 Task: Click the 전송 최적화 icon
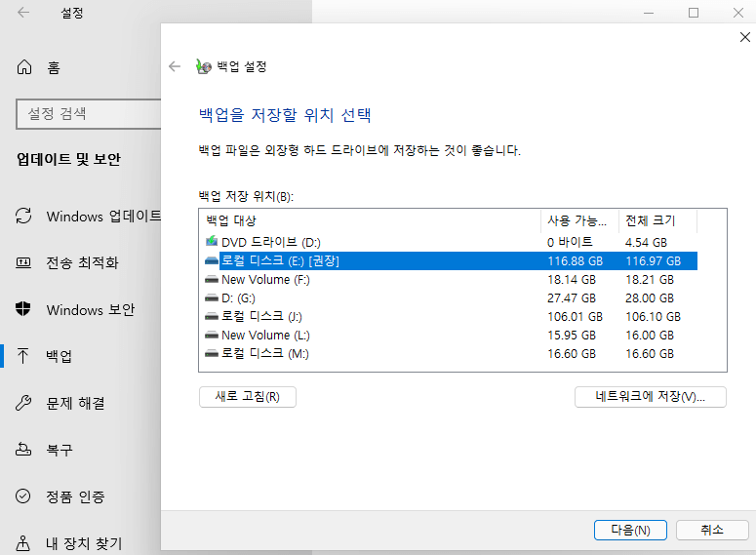(23, 262)
